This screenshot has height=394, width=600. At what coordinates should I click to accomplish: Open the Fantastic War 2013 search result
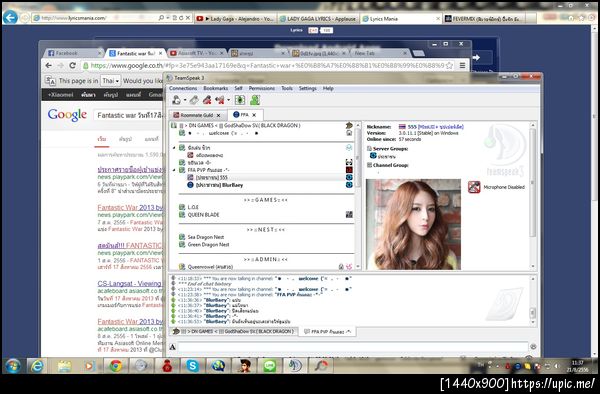tap(130, 207)
